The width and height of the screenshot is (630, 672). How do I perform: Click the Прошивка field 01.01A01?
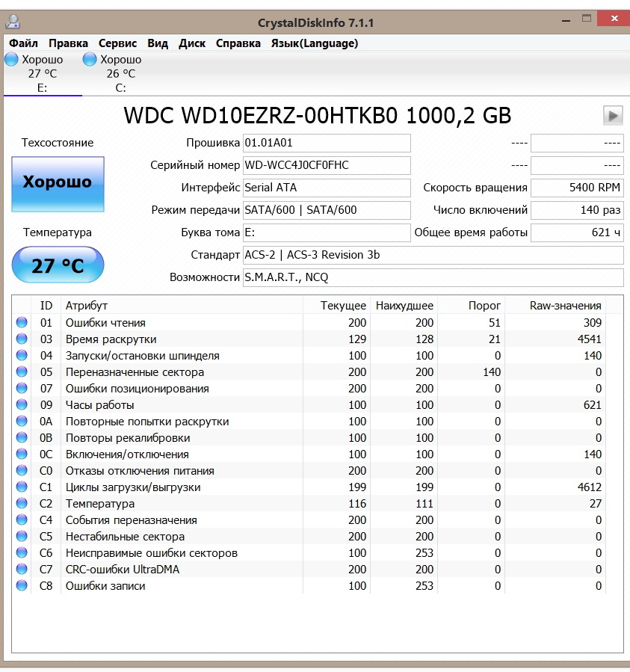point(327,143)
